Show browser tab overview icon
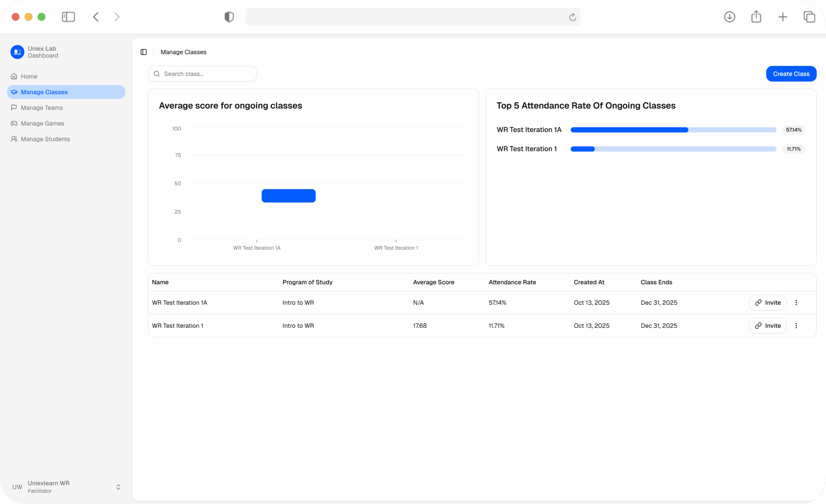This screenshot has height=504, width=826. [809, 17]
